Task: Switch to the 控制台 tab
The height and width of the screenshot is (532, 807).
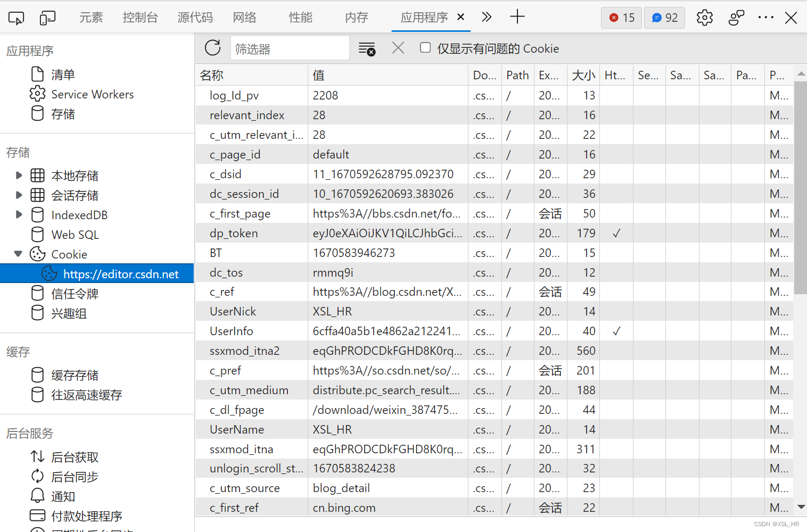Action: pos(140,18)
